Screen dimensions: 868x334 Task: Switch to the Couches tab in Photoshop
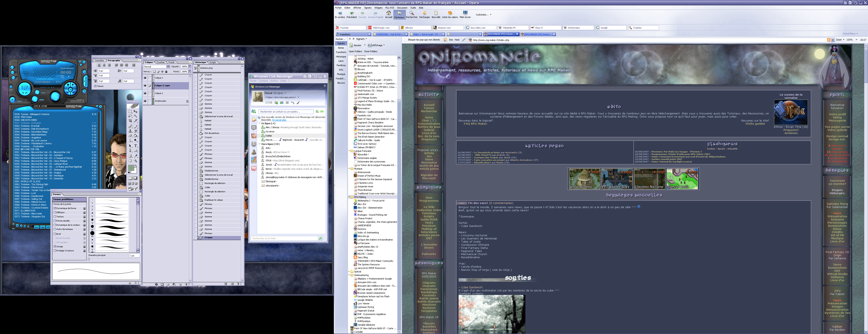pos(160,62)
